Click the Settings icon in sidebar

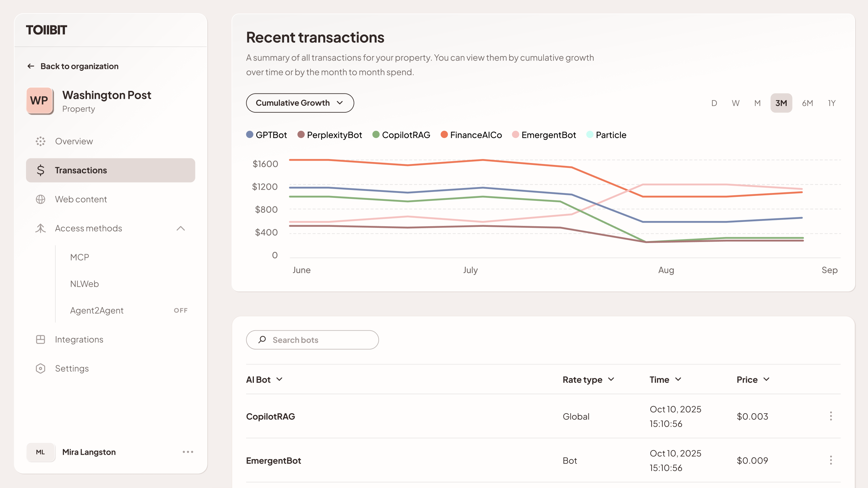[41, 368]
